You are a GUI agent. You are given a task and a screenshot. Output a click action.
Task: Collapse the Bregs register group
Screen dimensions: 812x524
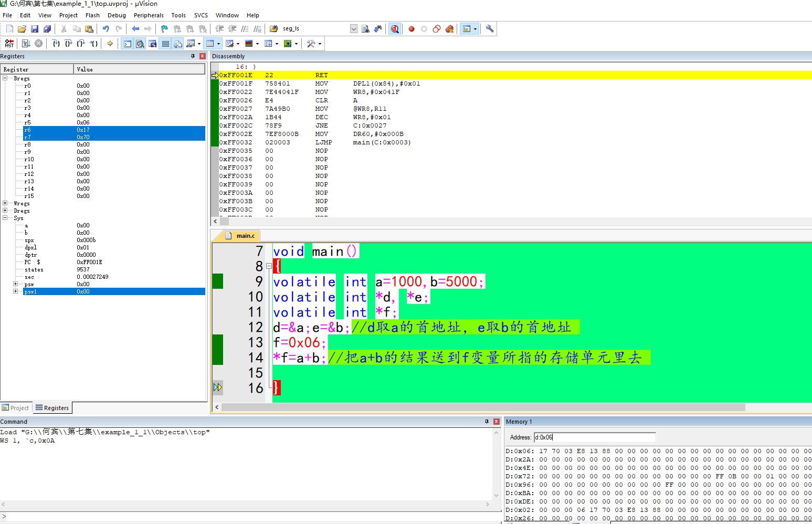click(x=5, y=78)
